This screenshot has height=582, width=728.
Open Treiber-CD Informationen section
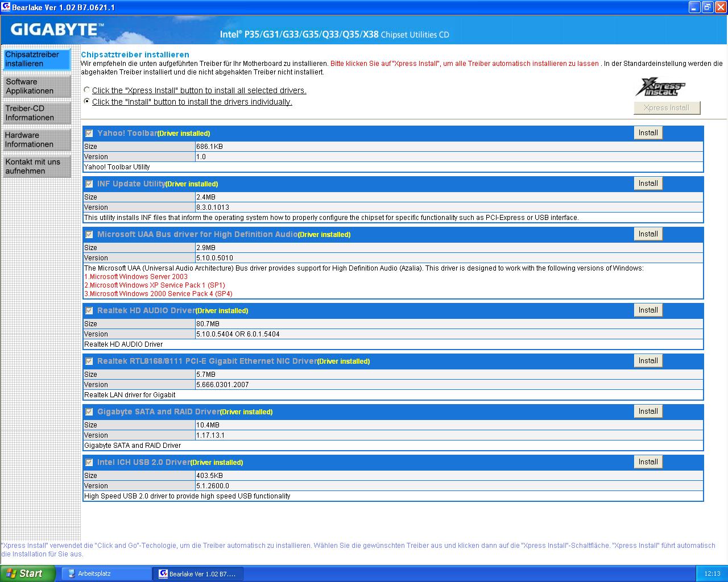pos(37,113)
